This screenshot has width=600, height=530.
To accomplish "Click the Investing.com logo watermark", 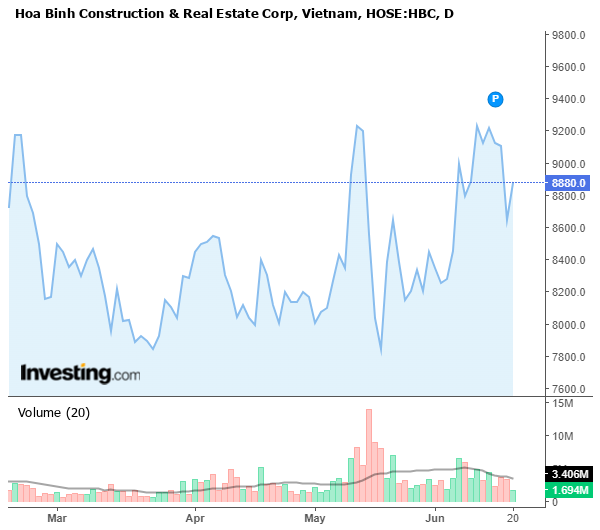I will coord(81,374).
